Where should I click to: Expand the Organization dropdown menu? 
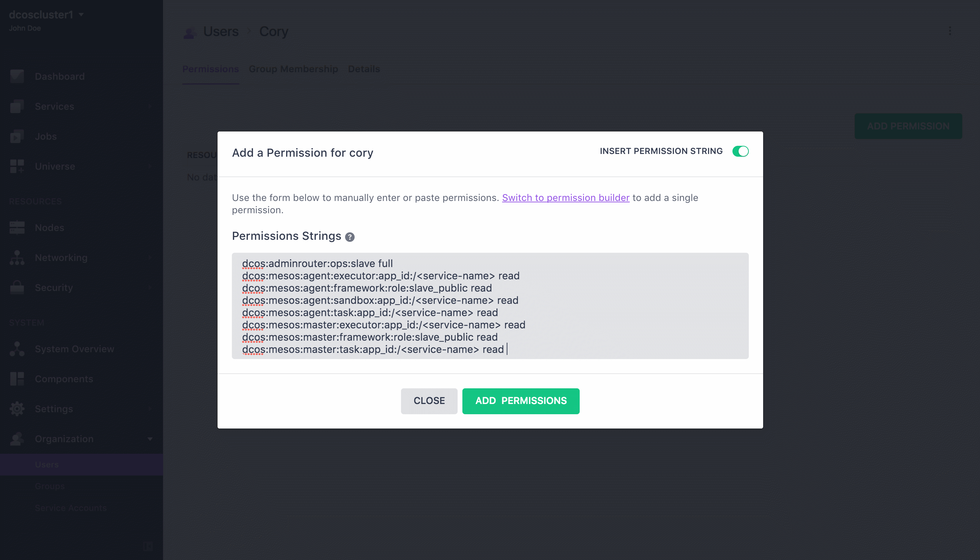click(150, 438)
